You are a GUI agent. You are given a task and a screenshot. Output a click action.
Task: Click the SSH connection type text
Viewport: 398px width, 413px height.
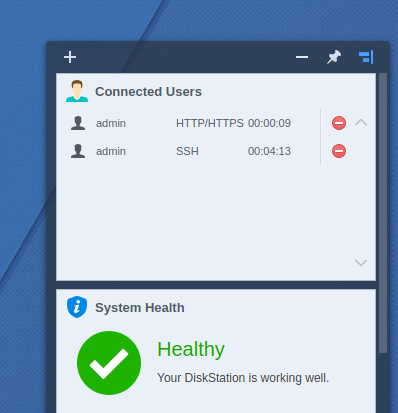click(x=187, y=151)
